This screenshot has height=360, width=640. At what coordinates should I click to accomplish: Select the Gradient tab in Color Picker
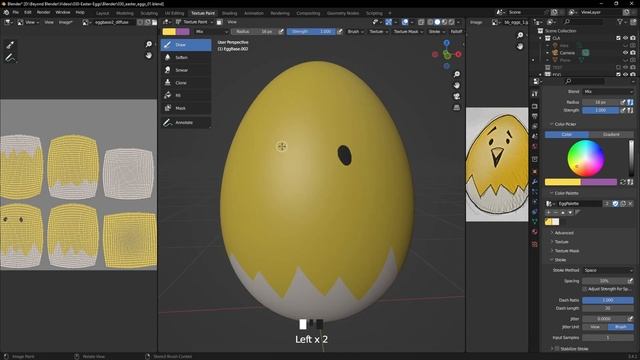click(611, 134)
